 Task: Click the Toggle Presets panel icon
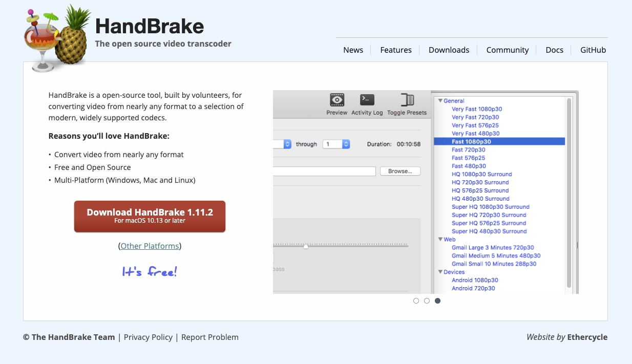tap(407, 100)
